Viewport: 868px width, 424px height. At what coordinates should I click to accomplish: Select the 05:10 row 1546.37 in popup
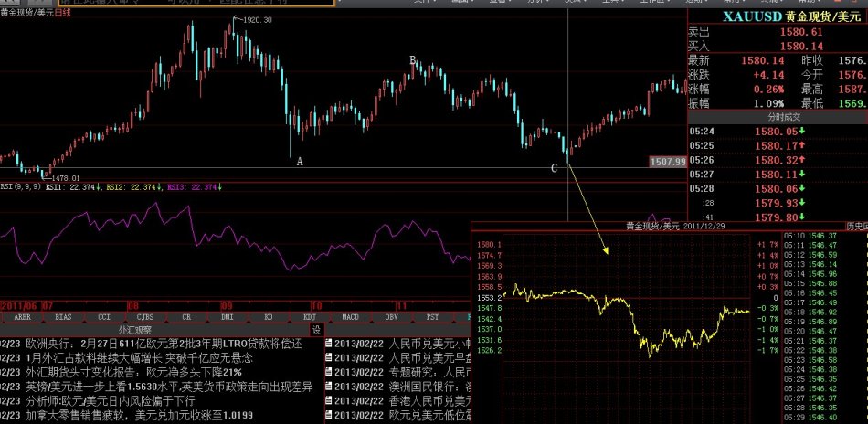pyautogui.click(x=811, y=236)
